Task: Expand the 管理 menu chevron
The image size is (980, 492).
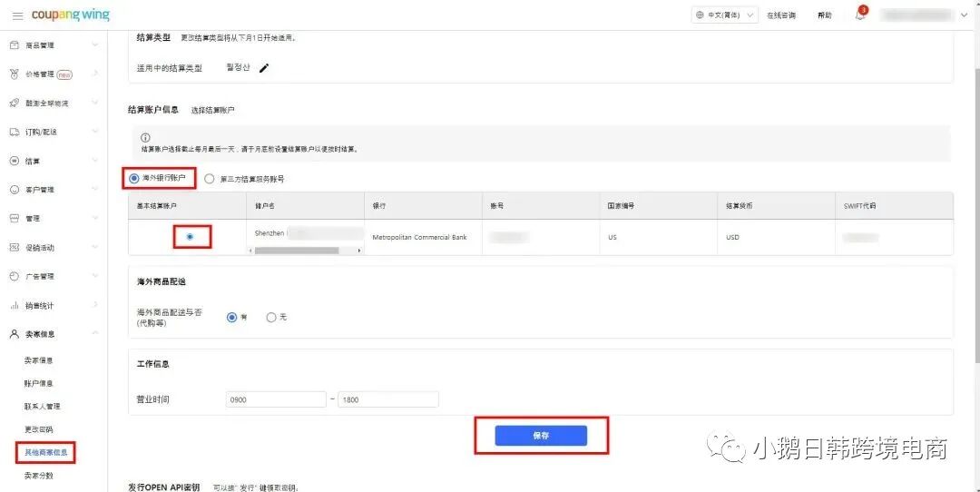Action: pos(95,218)
